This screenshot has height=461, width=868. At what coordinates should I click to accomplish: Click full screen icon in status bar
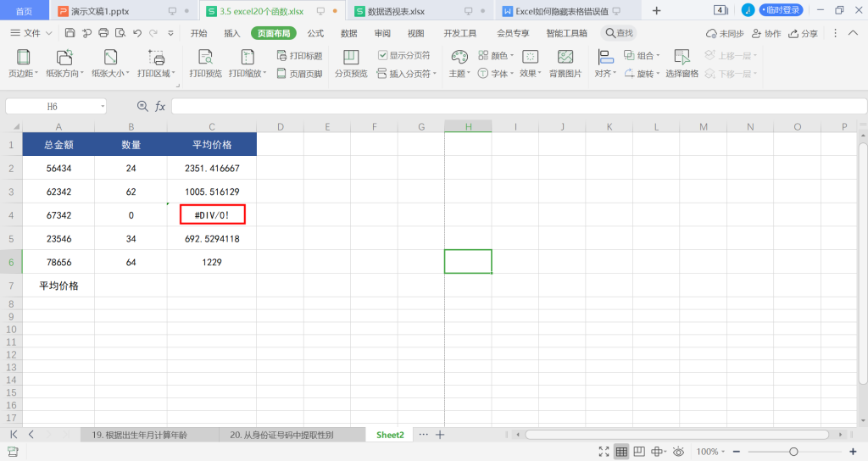[x=604, y=452]
